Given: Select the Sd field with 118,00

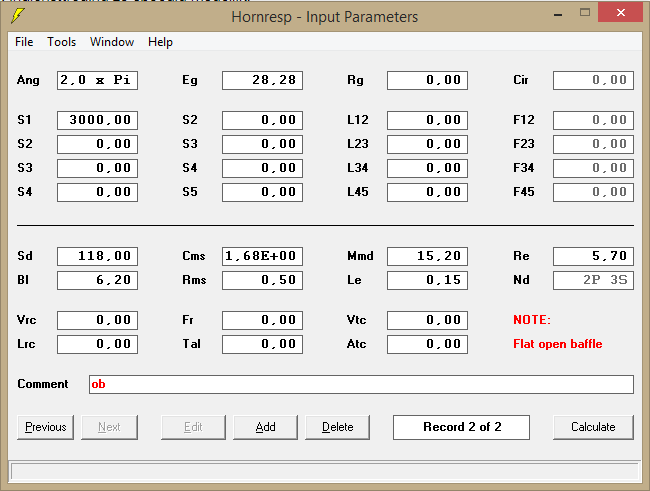Looking at the screenshot, I should point(97,256).
